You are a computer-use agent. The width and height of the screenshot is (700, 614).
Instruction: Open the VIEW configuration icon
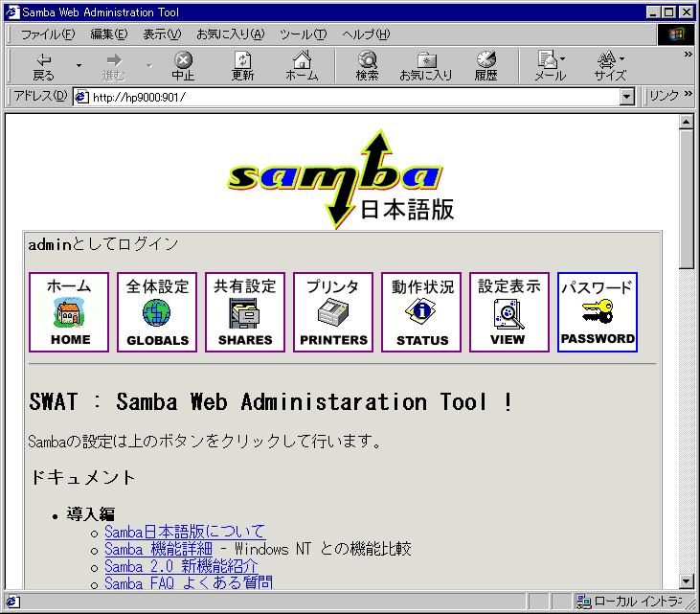click(x=508, y=312)
